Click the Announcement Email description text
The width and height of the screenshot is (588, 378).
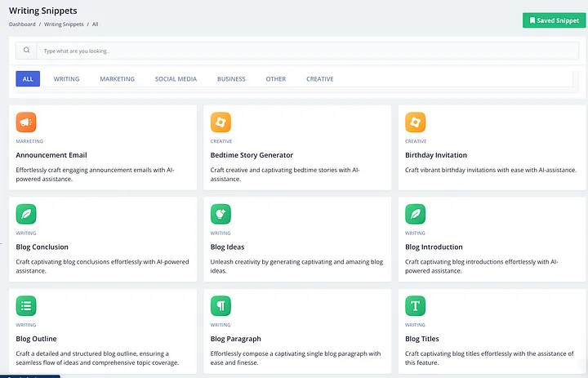click(x=95, y=175)
